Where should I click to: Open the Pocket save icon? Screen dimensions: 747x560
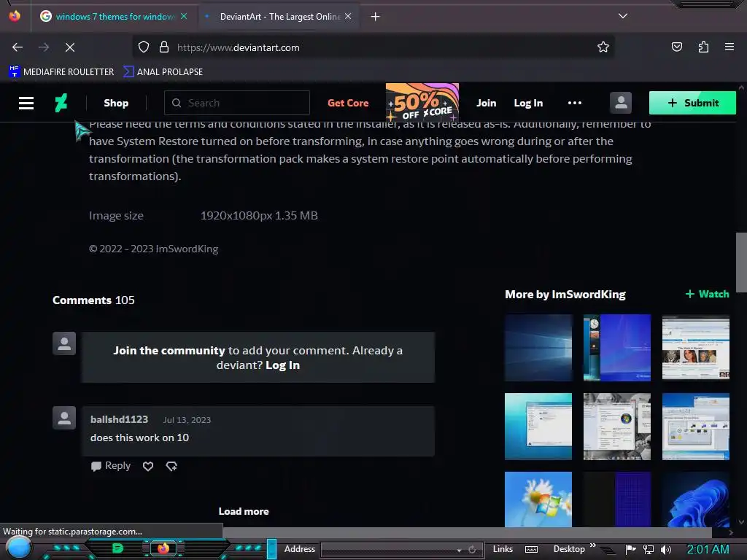pos(676,47)
